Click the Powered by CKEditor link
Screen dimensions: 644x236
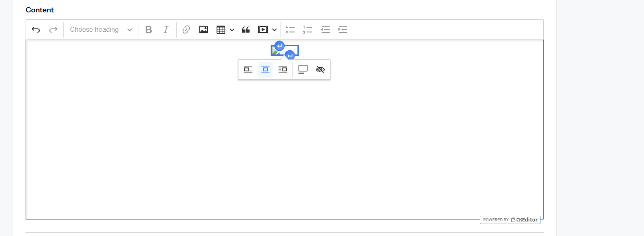click(510, 220)
